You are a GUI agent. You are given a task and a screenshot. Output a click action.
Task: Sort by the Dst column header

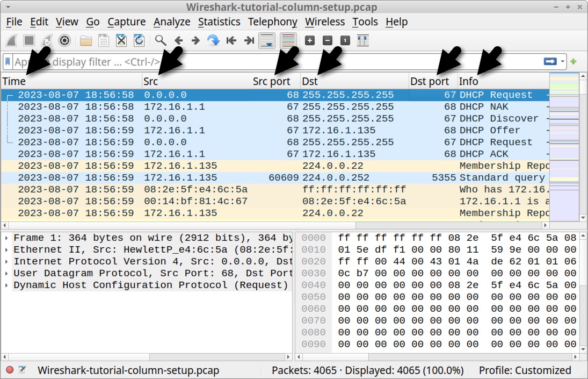pos(354,81)
